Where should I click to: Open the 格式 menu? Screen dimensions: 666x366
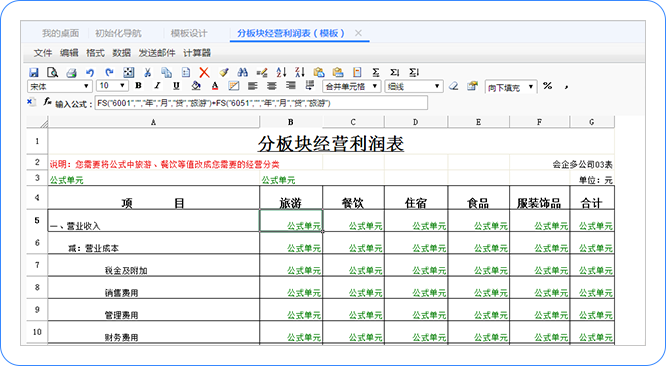(x=95, y=53)
